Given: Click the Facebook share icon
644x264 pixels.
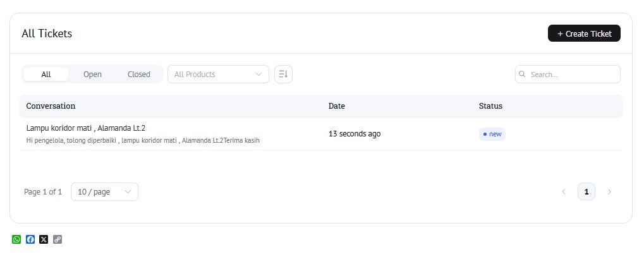Looking at the screenshot, I should 30,239.
